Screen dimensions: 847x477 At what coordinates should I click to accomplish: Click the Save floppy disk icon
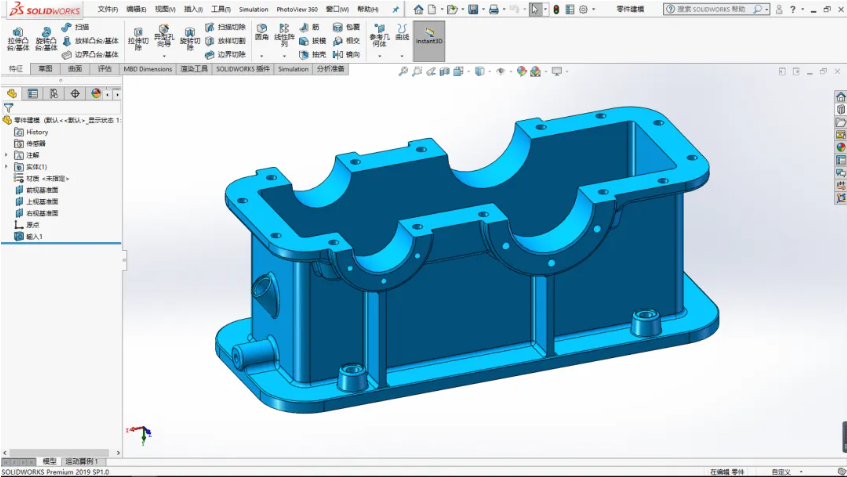pos(473,9)
